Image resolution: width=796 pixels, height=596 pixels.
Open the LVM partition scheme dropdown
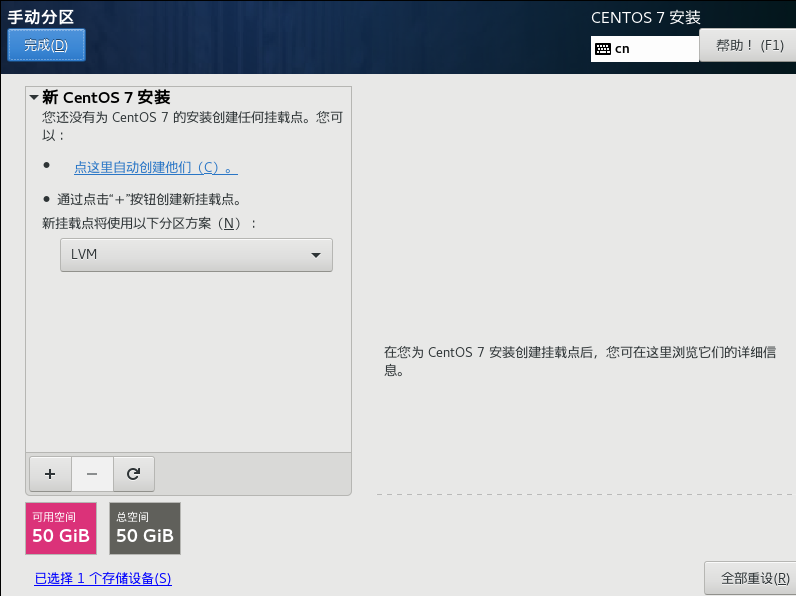point(196,255)
